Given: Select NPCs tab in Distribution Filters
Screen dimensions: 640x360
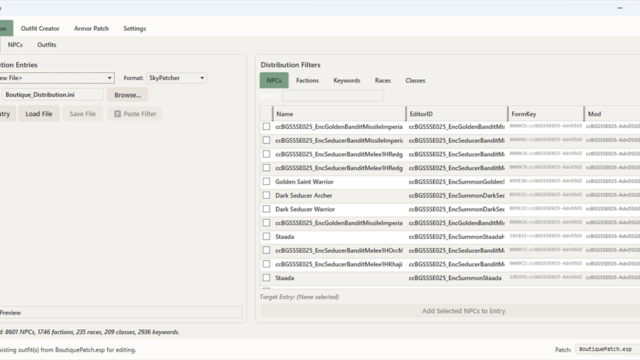Looking at the screenshot, I should tap(274, 80).
